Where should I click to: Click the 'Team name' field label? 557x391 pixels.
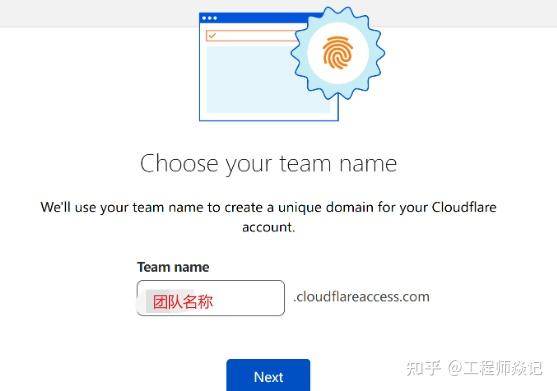[173, 267]
